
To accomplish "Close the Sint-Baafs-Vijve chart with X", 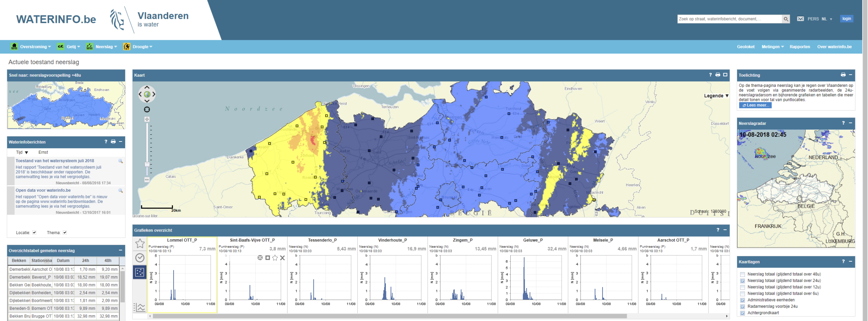I will pyautogui.click(x=282, y=258).
